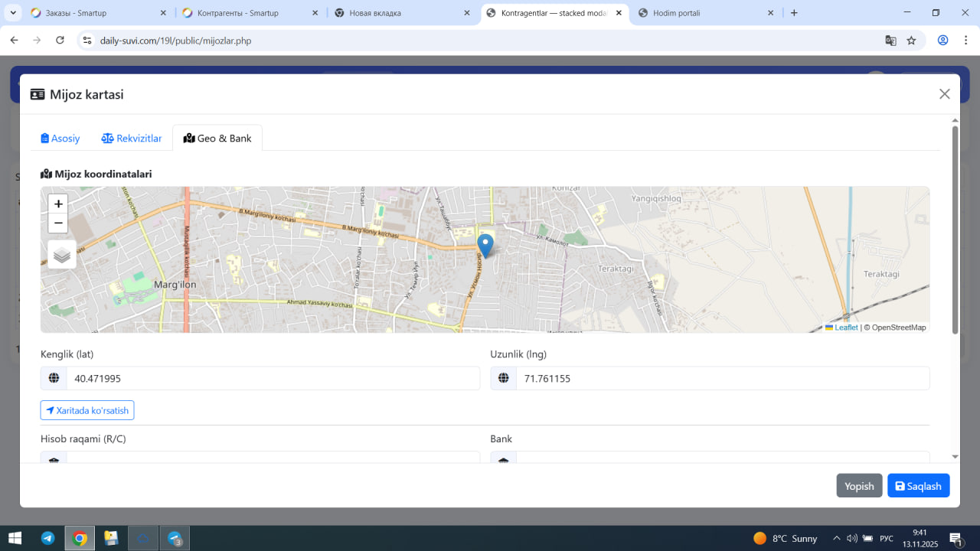Click the Google Translate icon in address bar
This screenshot has width=980, height=551.
coord(890,41)
